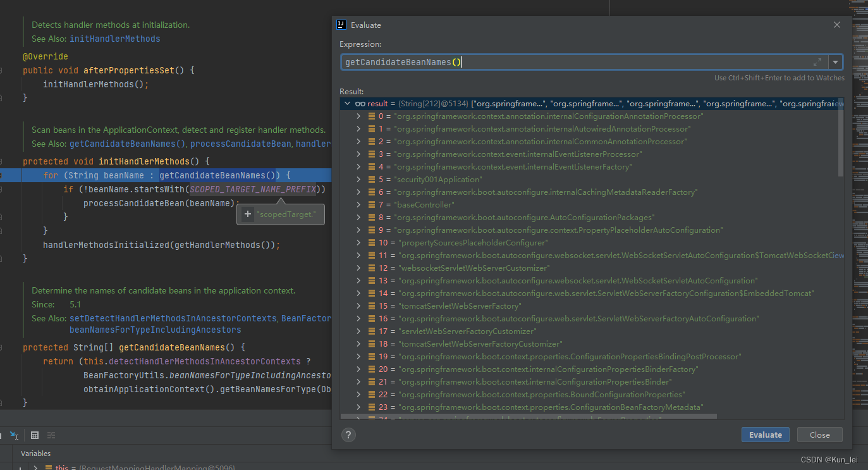Click the Trace Current Stream Chain icon in the debugger toolbar
868x470 pixels.
(x=51, y=435)
